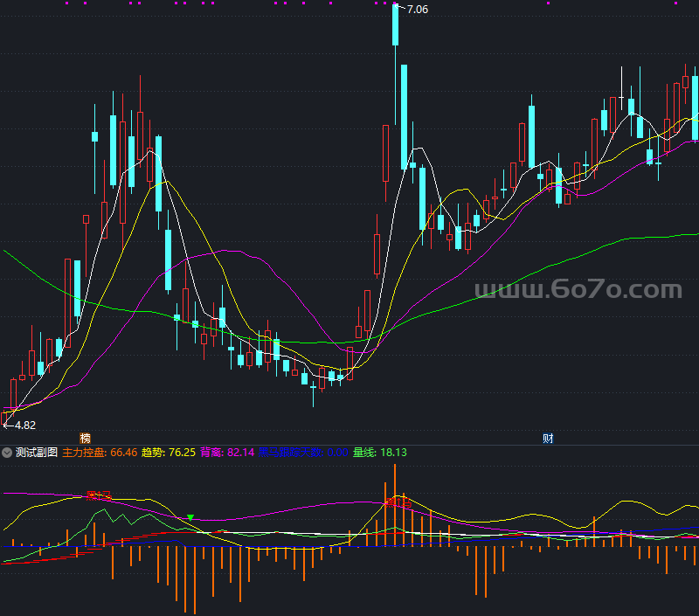Viewport: 699px width, 616px height.
Task: Click the 量线: 18.13 indicator value
Action: coord(380,453)
